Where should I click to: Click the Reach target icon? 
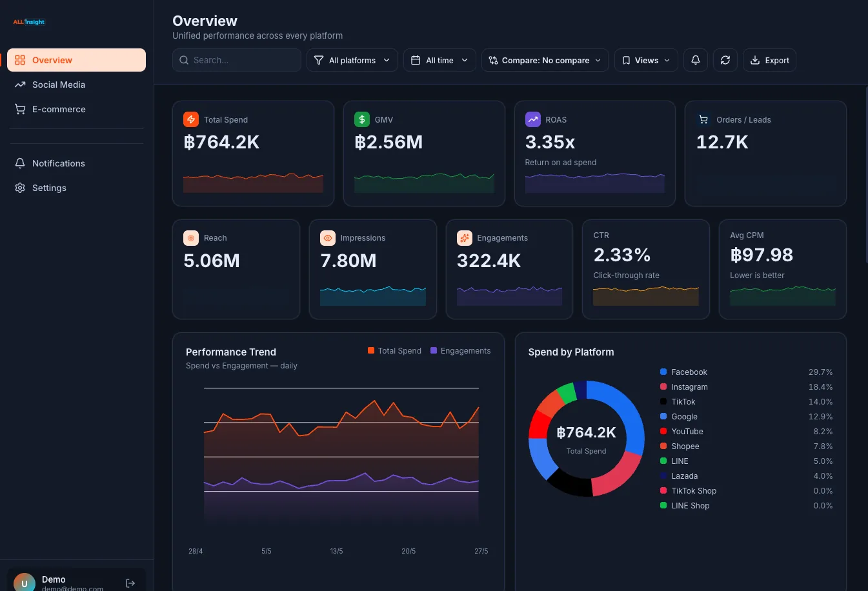(191, 238)
